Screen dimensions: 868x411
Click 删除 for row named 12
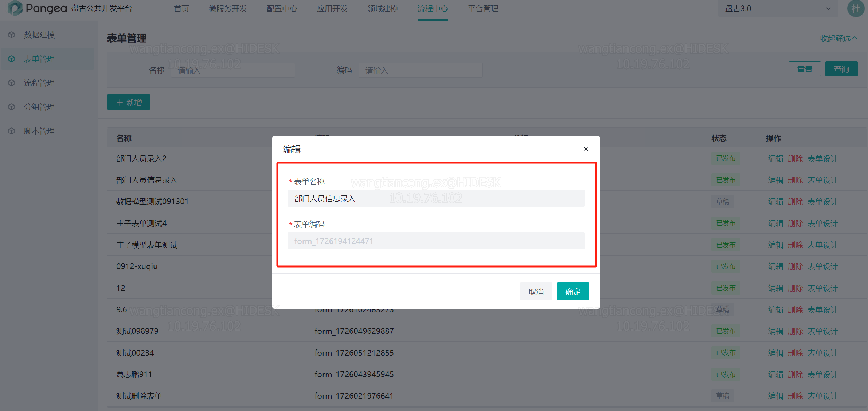click(795, 288)
